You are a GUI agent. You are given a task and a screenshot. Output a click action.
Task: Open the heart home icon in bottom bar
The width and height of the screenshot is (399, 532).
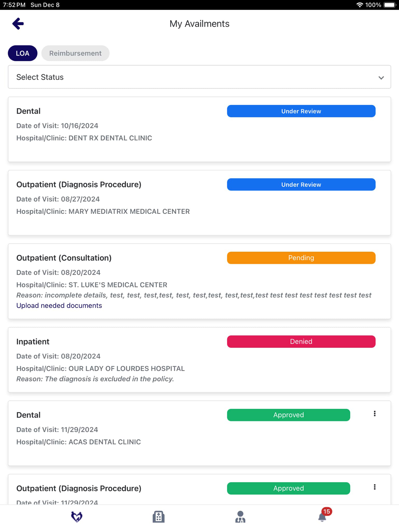coord(77,517)
